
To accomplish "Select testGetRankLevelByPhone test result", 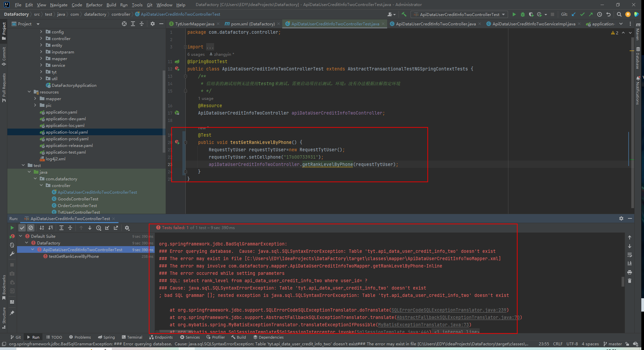I will tap(74, 256).
